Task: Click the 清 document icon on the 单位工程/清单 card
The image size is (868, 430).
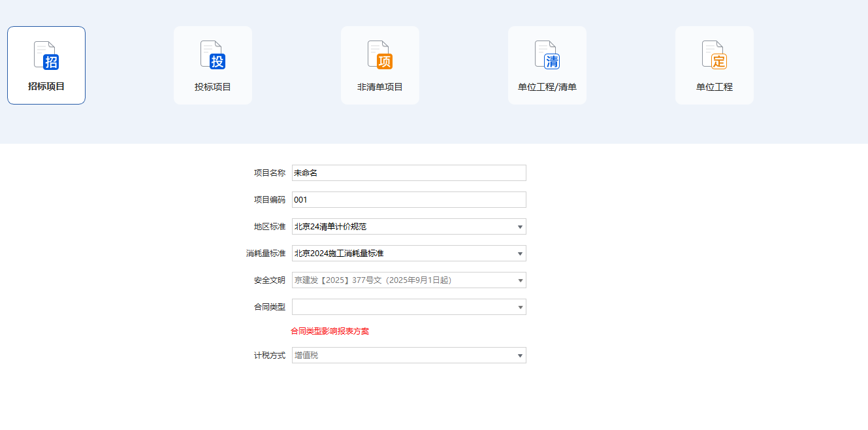Action: [547, 55]
